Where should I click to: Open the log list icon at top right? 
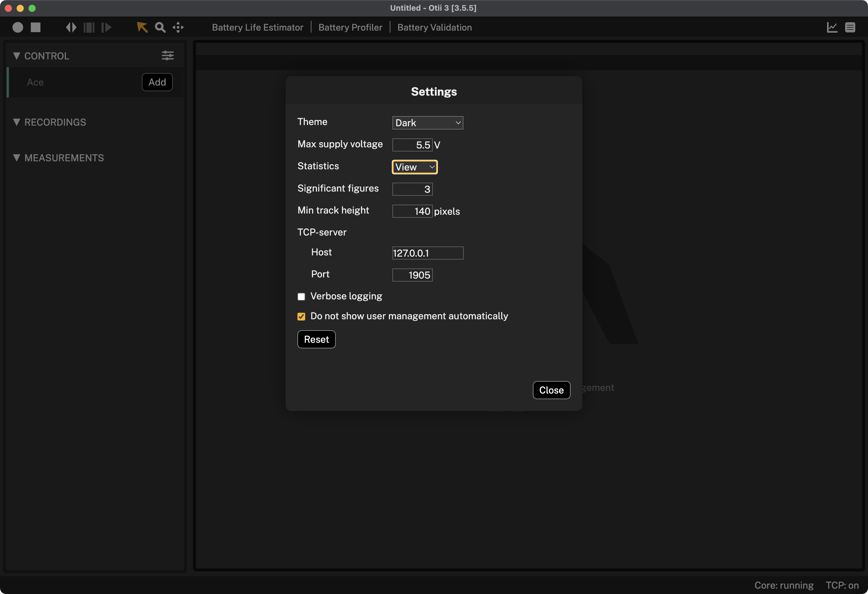click(x=850, y=27)
